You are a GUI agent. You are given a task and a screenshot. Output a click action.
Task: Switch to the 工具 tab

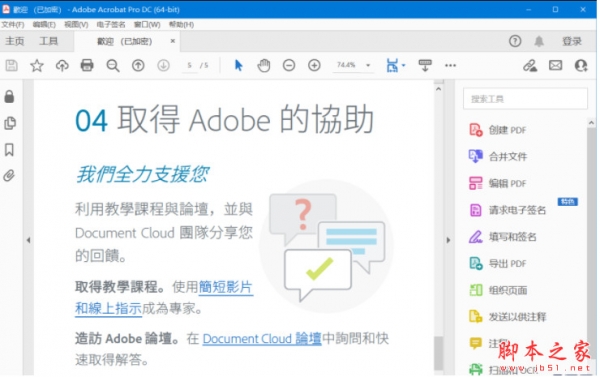coord(49,41)
